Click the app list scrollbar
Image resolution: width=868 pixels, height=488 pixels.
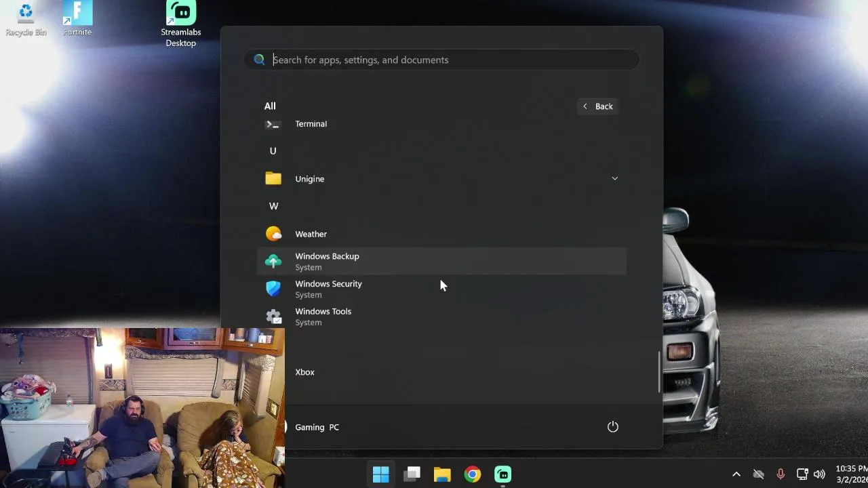658,372
